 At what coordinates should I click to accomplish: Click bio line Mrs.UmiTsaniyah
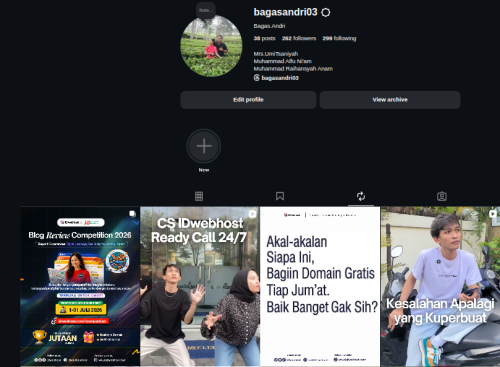(x=276, y=54)
